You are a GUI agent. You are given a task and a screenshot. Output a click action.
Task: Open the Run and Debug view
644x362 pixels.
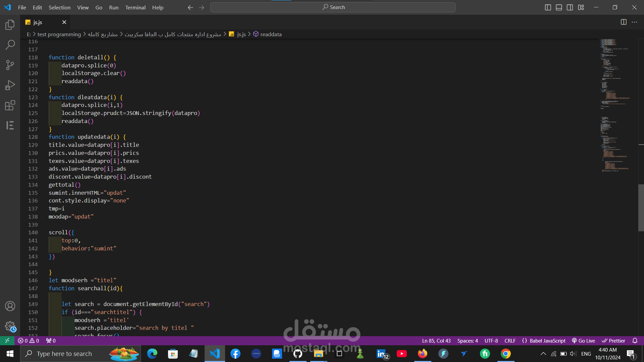pyautogui.click(x=10, y=85)
